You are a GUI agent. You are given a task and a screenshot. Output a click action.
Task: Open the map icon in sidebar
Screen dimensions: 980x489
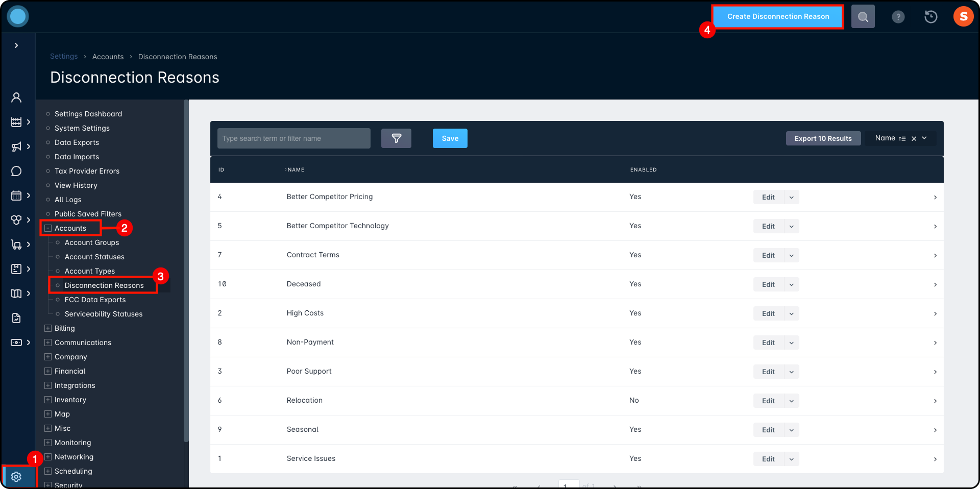click(16, 294)
